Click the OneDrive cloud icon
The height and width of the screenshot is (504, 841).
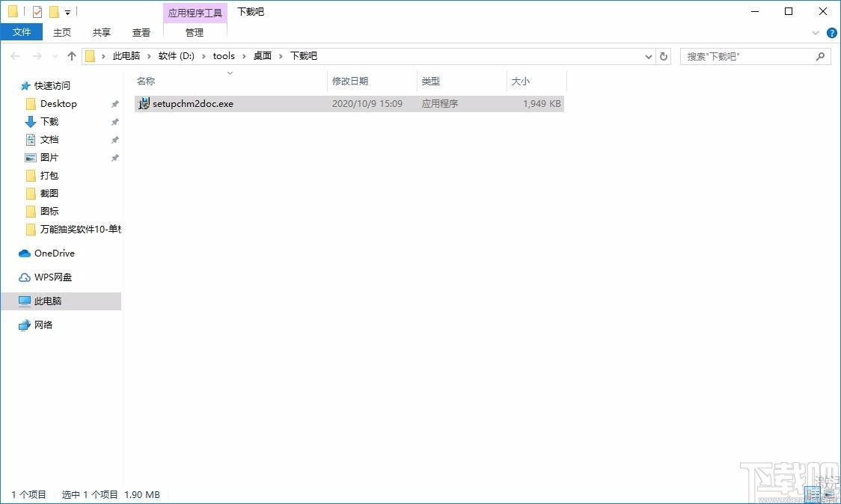click(25, 253)
